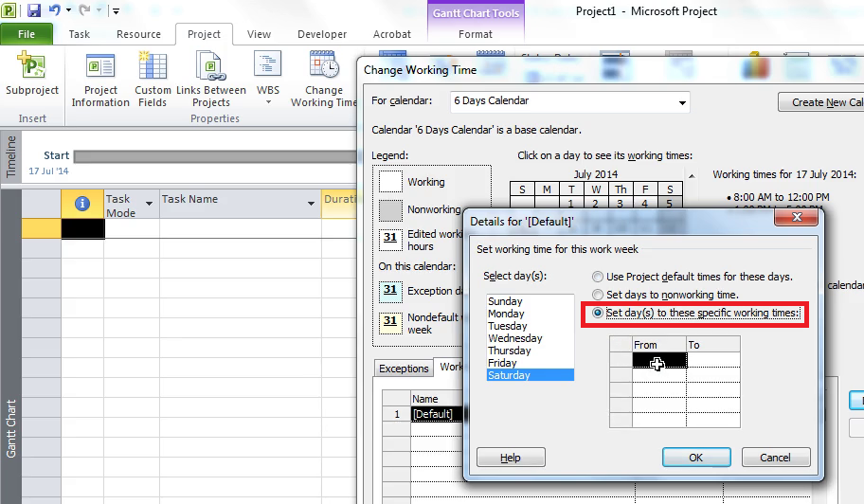Open the Exceptions tab in Change Working Time
Screen dimensions: 864x504
tap(404, 369)
